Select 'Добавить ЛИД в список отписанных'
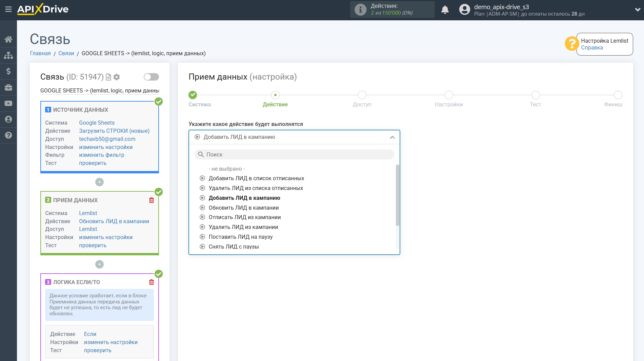Screen dimensions: 644x361 pyautogui.click(x=256, y=178)
